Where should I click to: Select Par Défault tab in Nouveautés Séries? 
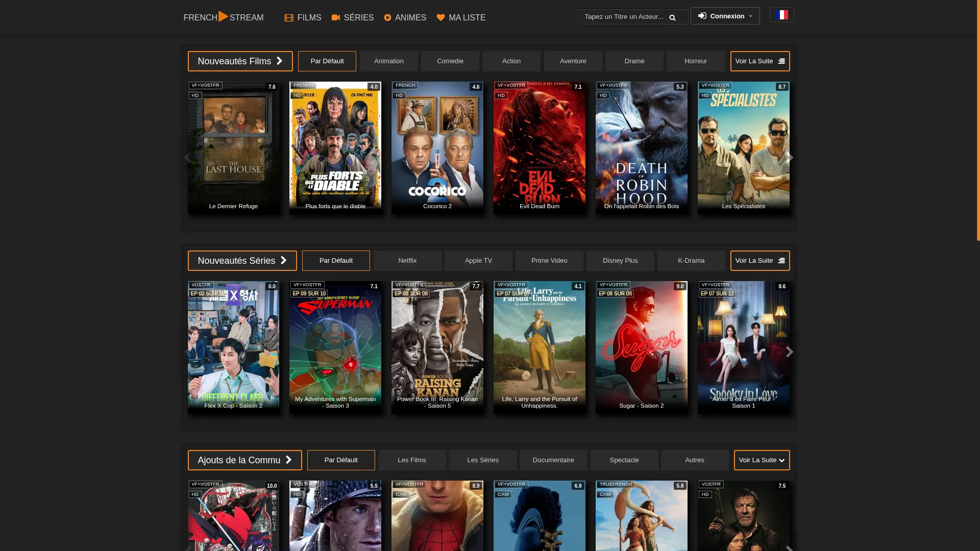tap(336, 261)
